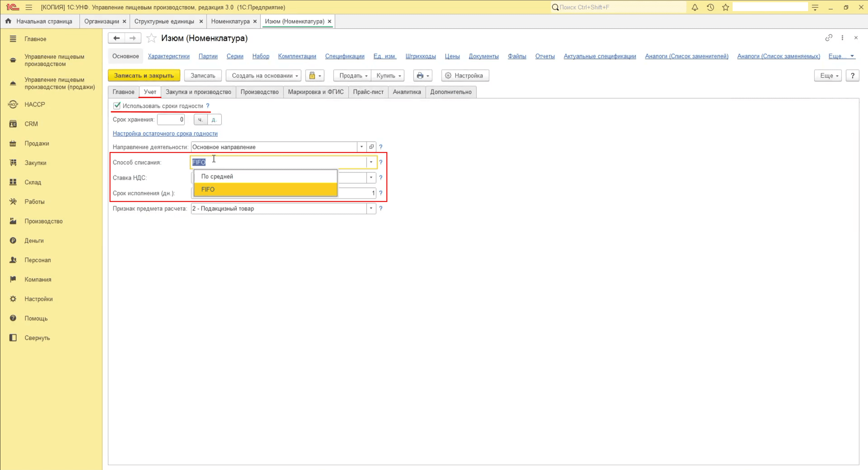Expand the Признак предмета расчета dropdown arrow

371,208
